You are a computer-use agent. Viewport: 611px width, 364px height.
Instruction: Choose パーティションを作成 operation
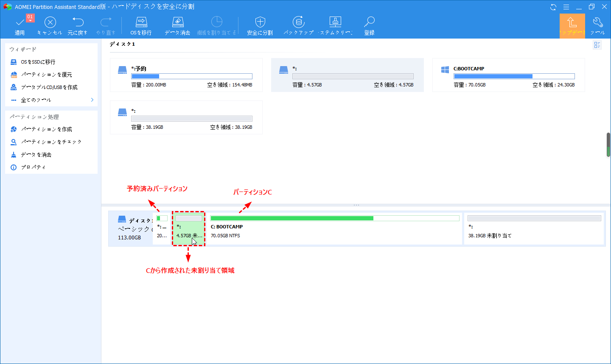coord(41,129)
